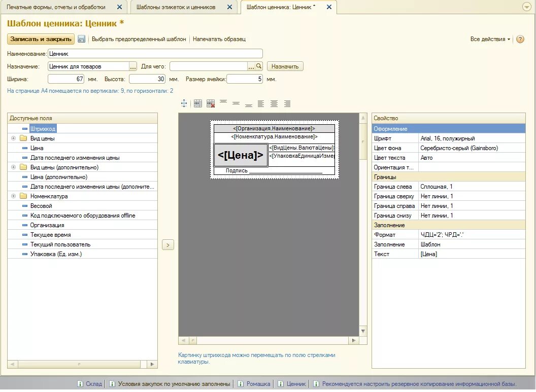Click the merge cells icon
This screenshot has height=392, width=536.
(x=198, y=103)
